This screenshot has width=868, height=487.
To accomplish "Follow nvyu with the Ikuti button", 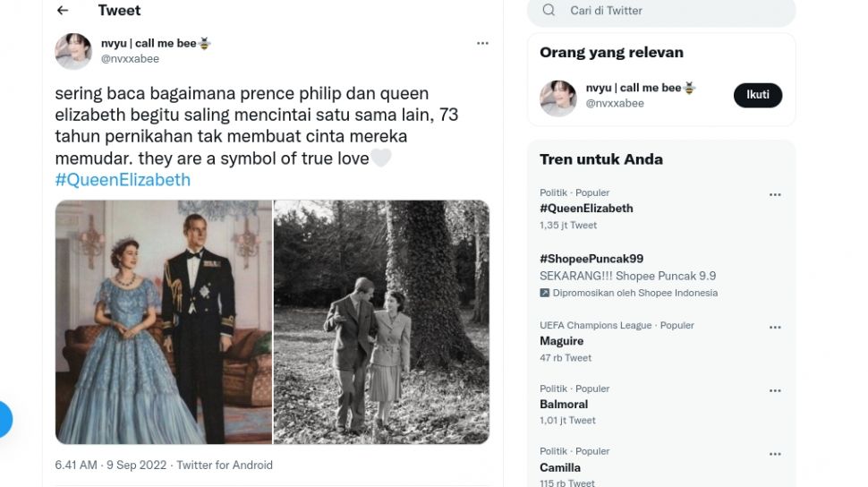I will click(758, 95).
